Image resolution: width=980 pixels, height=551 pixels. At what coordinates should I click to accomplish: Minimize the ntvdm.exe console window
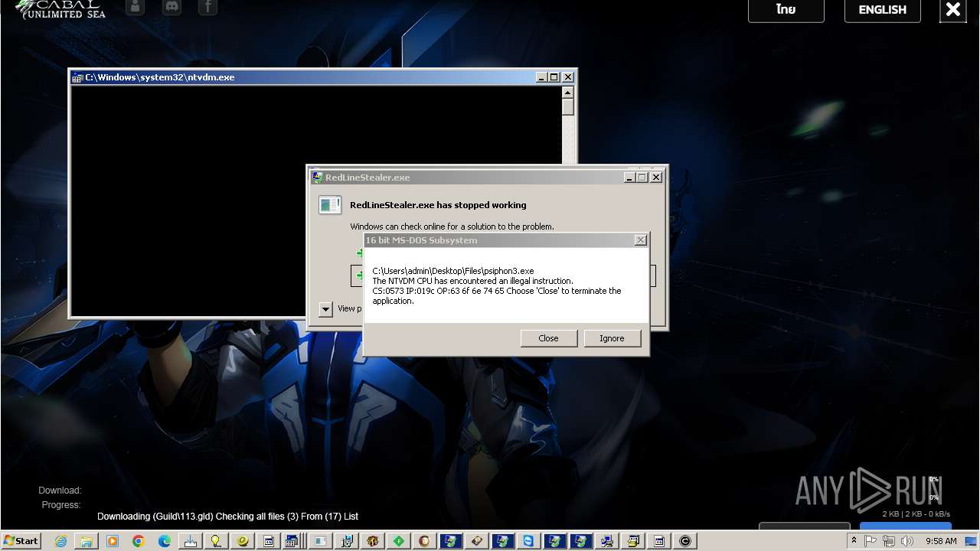[x=542, y=77]
